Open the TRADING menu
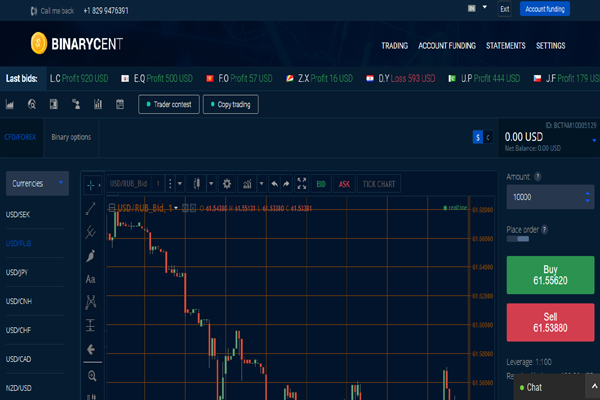Image resolution: width=600 pixels, height=400 pixels. [x=395, y=46]
